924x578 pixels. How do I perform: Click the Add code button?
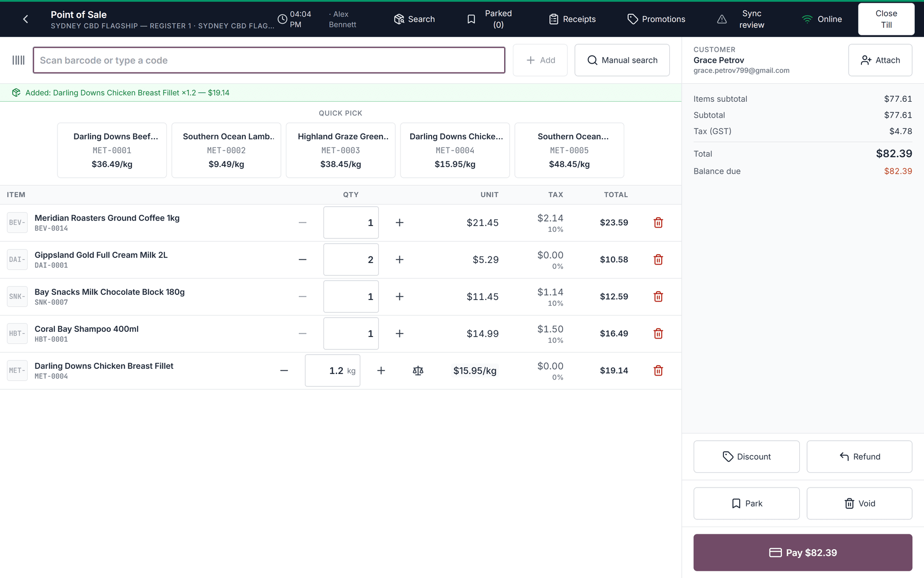pyautogui.click(x=540, y=60)
